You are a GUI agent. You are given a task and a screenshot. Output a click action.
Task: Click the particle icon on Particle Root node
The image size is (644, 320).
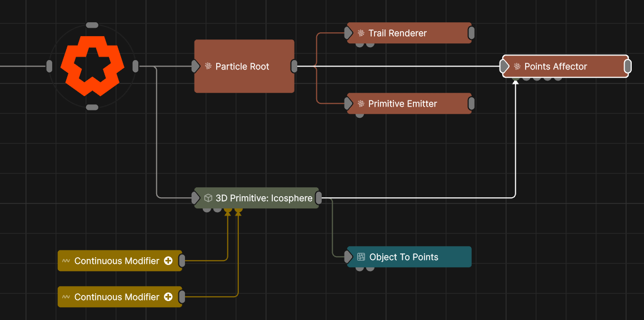point(208,67)
